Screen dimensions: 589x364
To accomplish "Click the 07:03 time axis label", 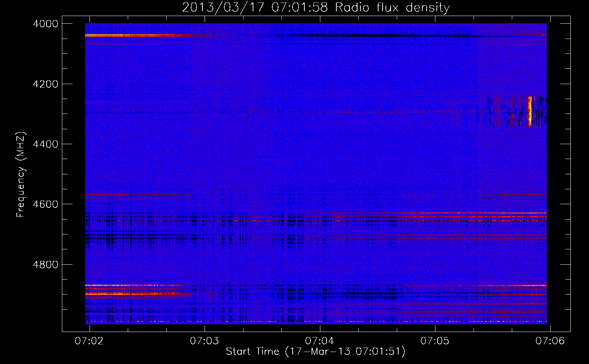I will point(205,341).
